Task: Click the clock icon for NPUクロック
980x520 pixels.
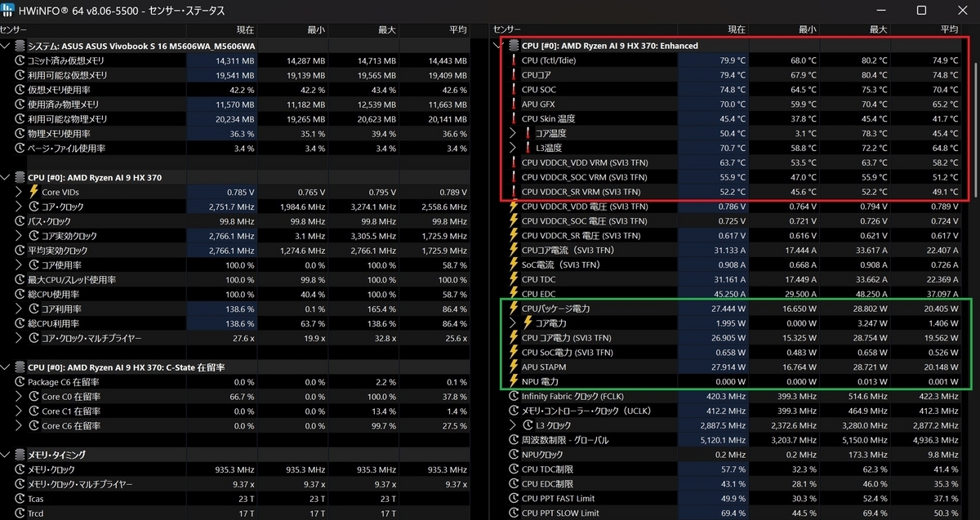Action: point(514,455)
